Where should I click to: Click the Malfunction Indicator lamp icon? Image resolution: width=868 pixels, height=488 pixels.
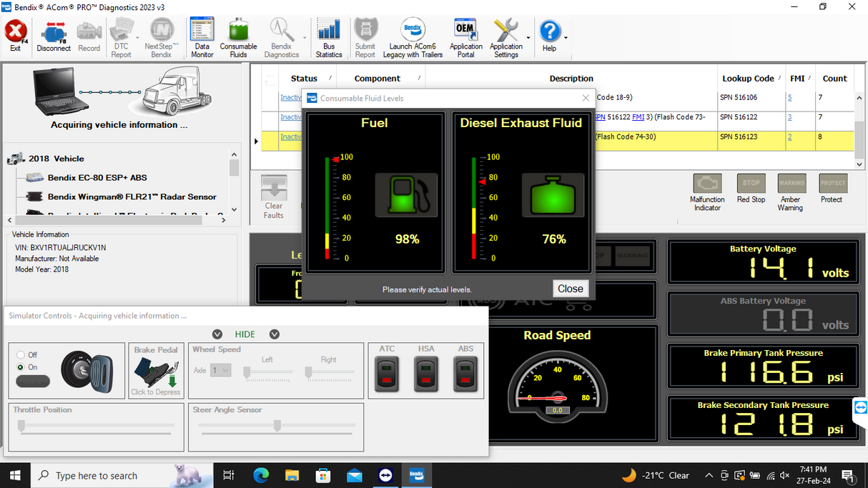pos(707,184)
